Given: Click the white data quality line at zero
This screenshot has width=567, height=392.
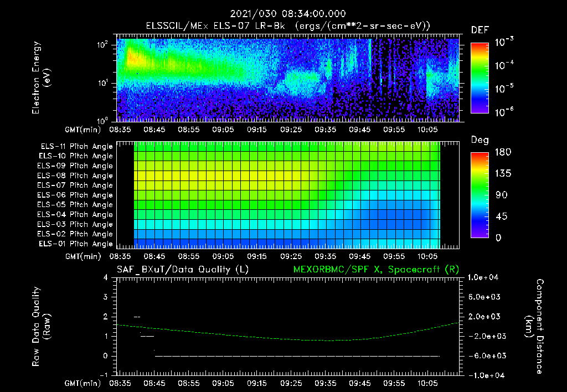Looking at the screenshot, I should pyautogui.click(x=297, y=356).
